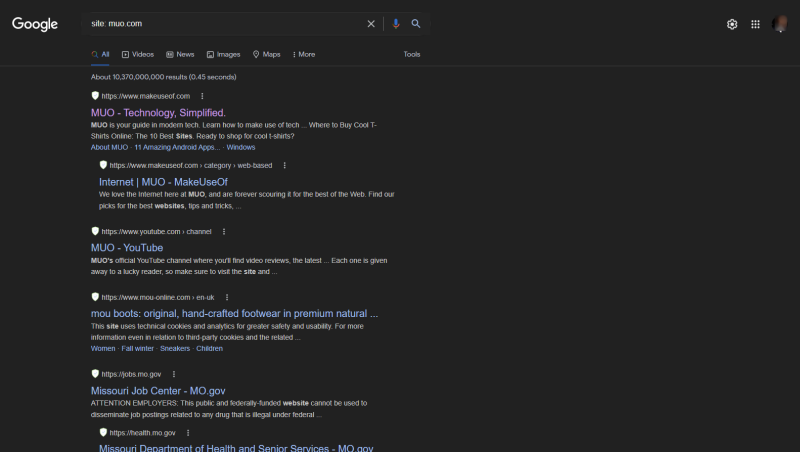
Task: Open the Windows sitelink
Action: (x=241, y=147)
